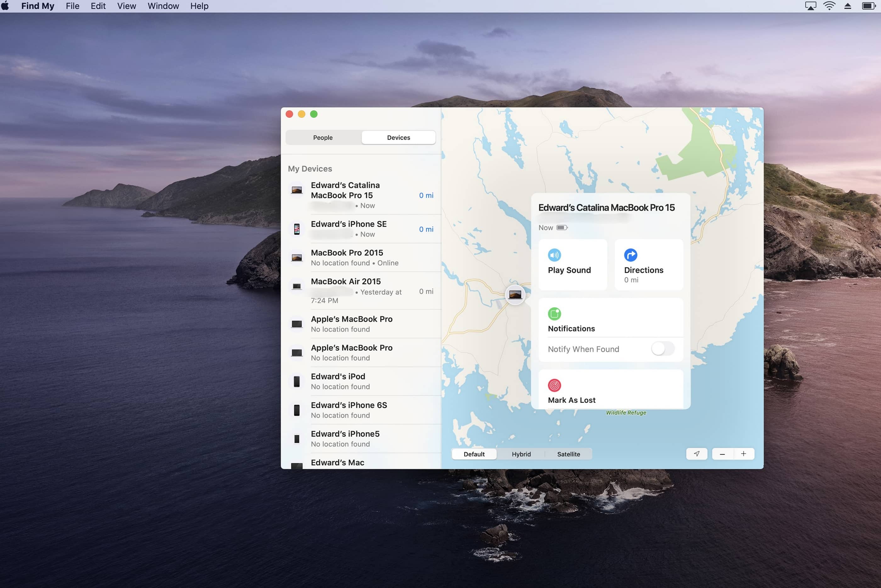Viewport: 881px width, 588px height.
Task: Click the MacBook Pro 2015 device icon
Action: (x=297, y=258)
